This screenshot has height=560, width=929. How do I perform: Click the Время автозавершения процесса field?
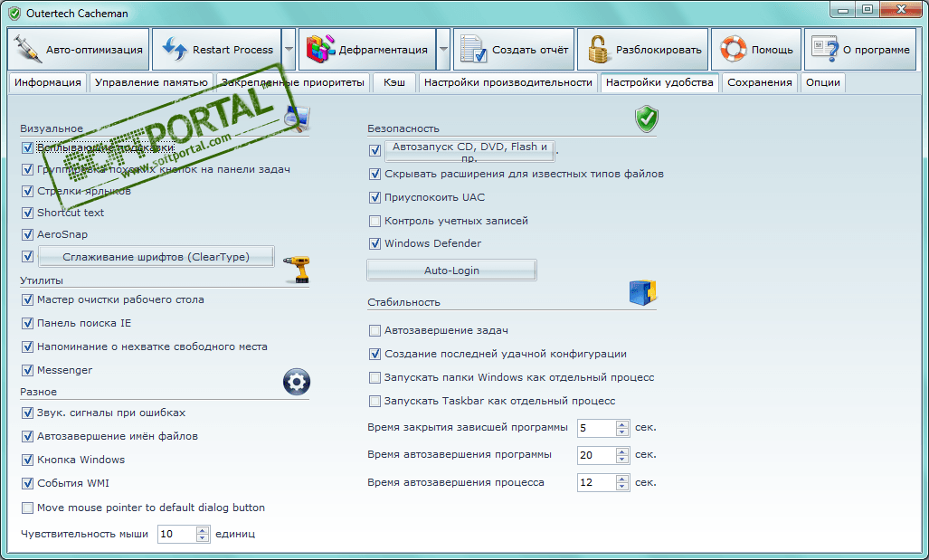click(x=597, y=482)
